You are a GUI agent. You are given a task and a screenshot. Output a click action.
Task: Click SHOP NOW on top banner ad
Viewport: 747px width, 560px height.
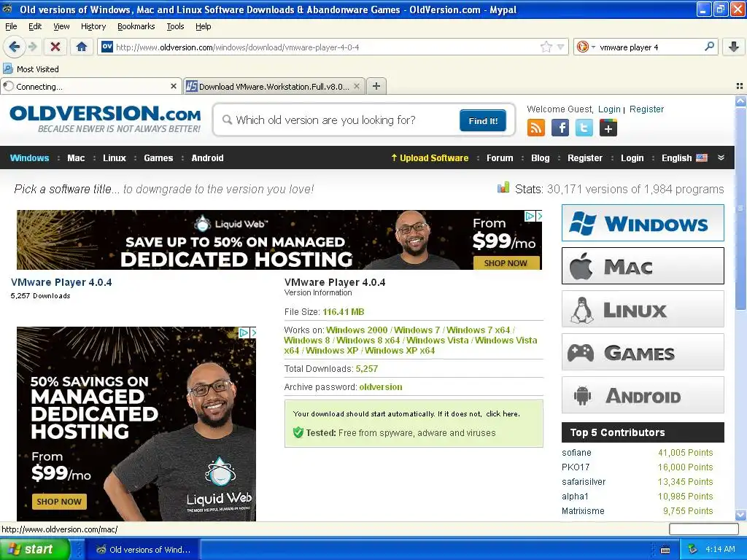pos(506,262)
